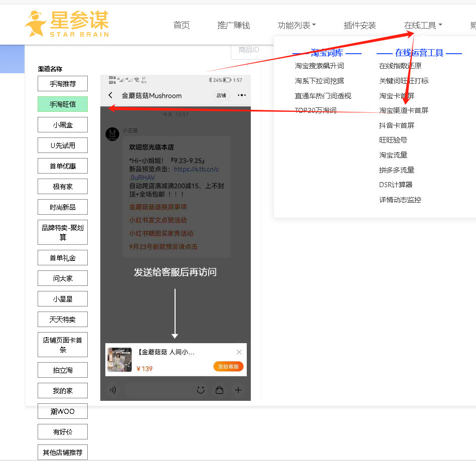Select the 小星星 channel
Viewport: 476px width, 461px height.
63,299
